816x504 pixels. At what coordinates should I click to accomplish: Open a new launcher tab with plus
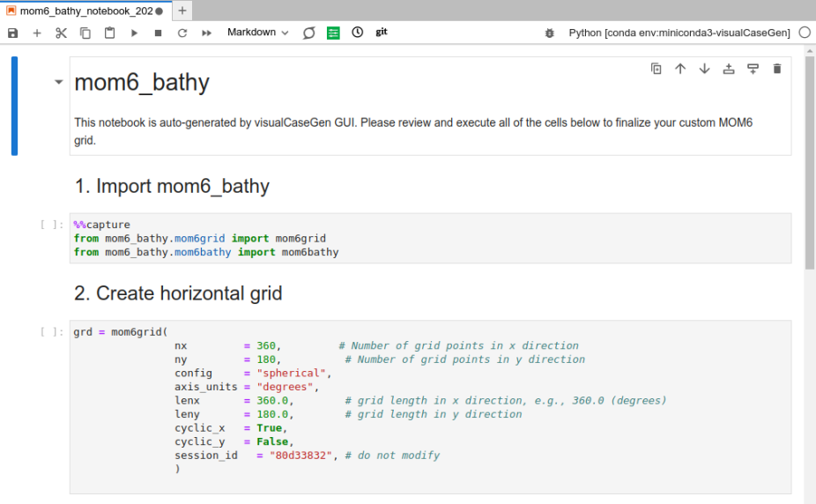[182, 11]
